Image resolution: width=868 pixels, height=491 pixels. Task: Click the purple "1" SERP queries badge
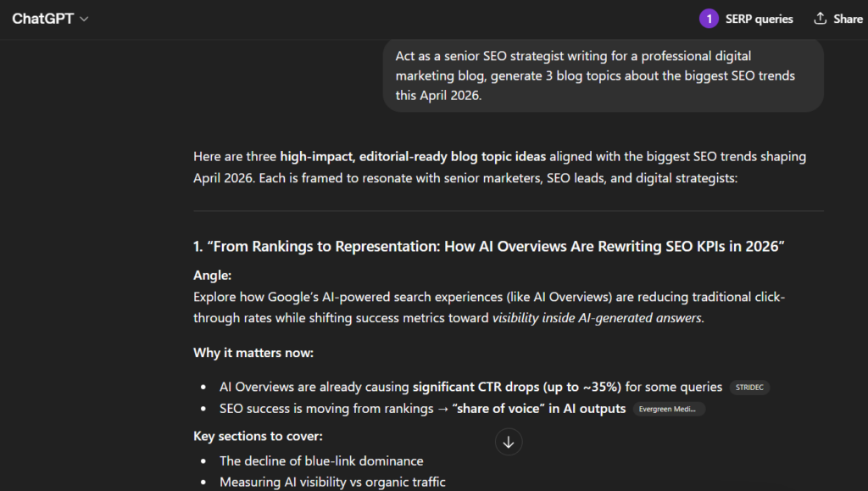709,18
